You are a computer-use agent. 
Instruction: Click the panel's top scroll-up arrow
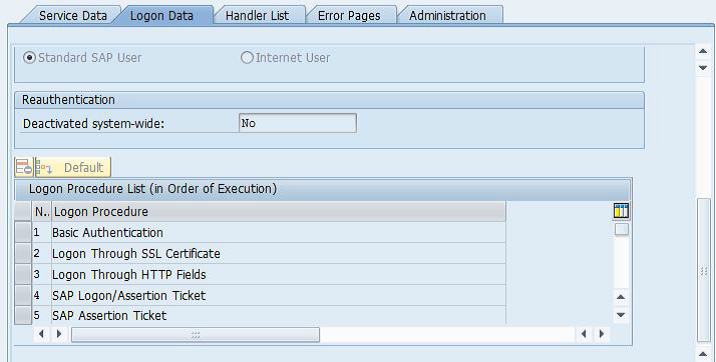coord(703,51)
